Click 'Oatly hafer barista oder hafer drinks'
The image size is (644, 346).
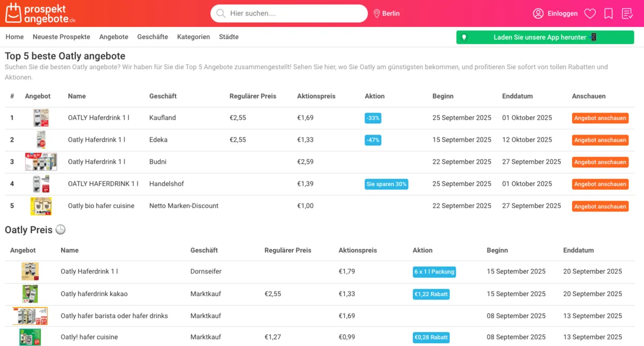(x=114, y=316)
